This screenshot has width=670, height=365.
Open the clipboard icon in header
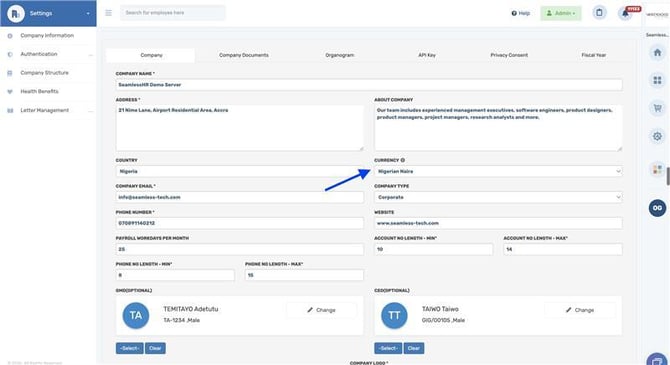point(599,12)
